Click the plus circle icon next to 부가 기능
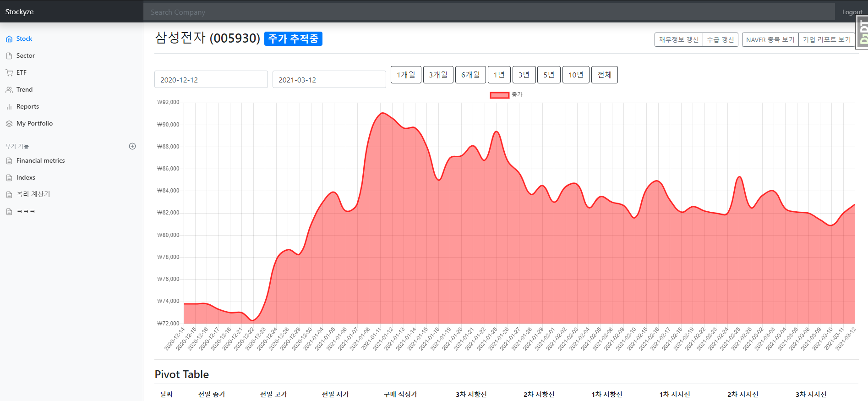868x401 pixels. pos(132,146)
